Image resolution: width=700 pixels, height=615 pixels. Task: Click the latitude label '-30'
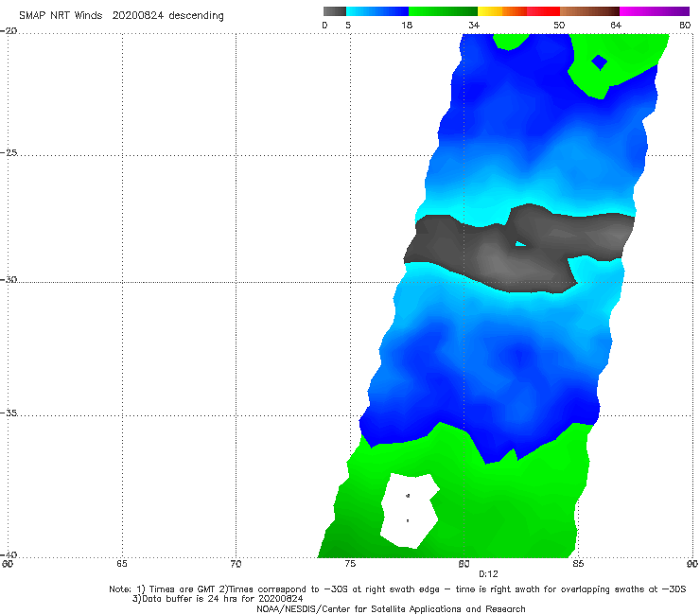9,279
